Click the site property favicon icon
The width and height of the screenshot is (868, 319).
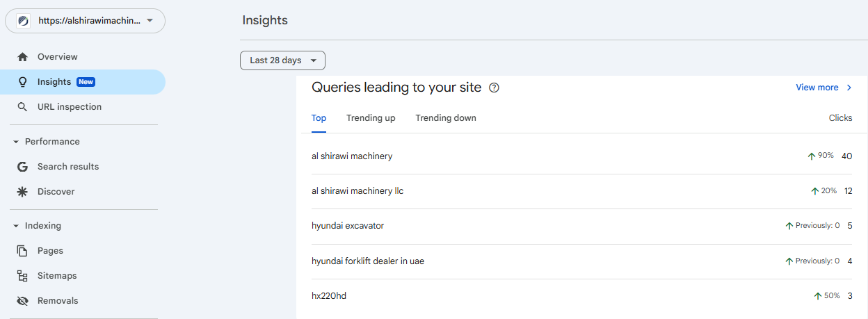[x=23, y=21]
